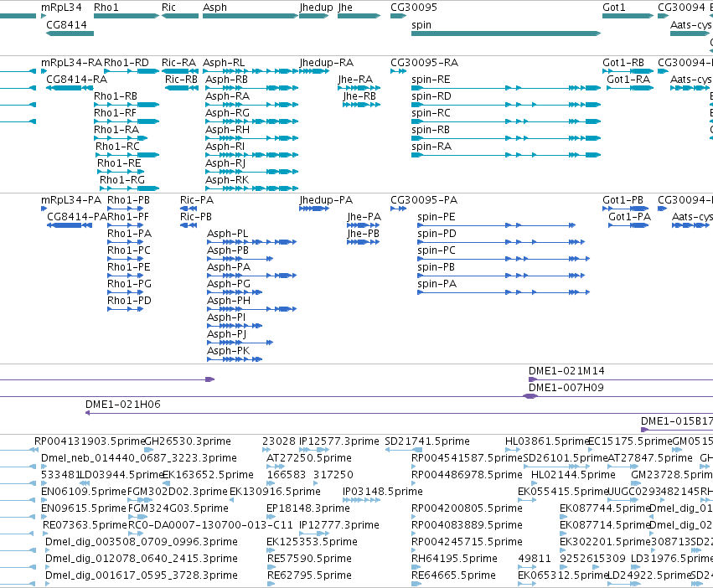Click EST Dmel_dig_012078_0640_2415.3prime

[142, 559]
